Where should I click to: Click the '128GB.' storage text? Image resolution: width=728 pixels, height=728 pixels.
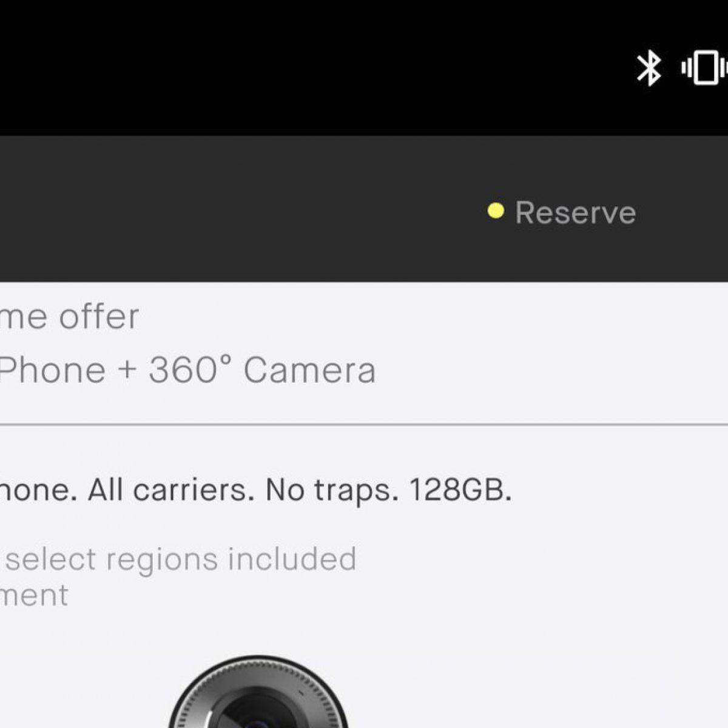tap(460, 490)
